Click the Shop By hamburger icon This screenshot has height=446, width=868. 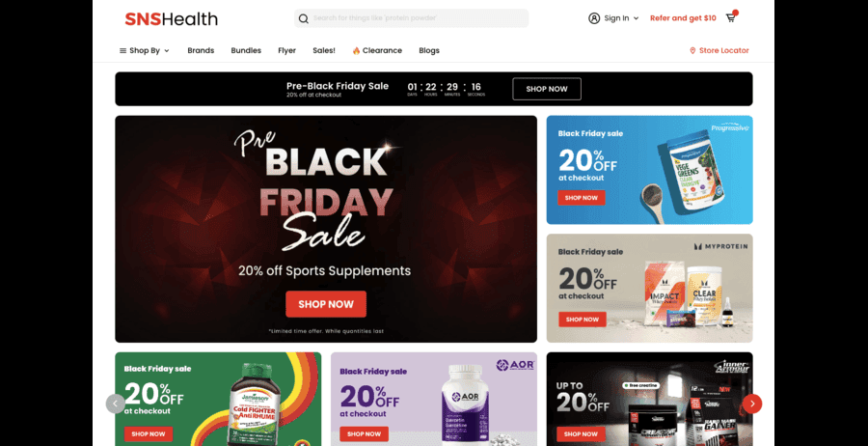(122, 50)
